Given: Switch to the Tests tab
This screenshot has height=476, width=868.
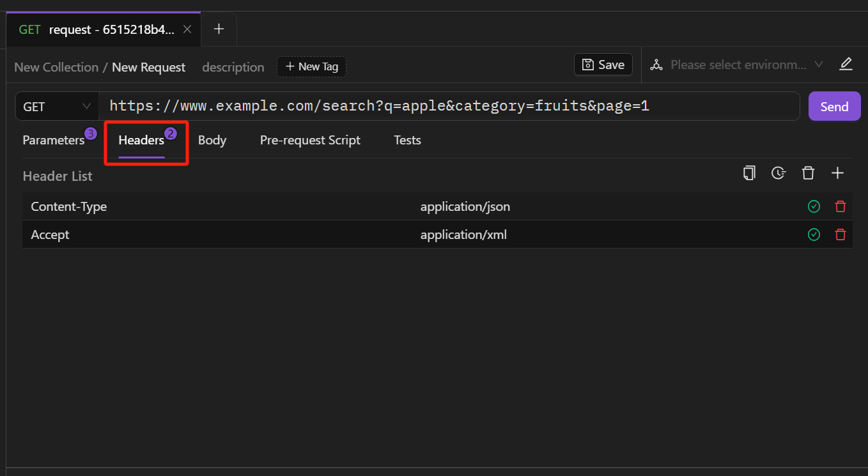Looking at the screenshot, I should click(407, 140).
